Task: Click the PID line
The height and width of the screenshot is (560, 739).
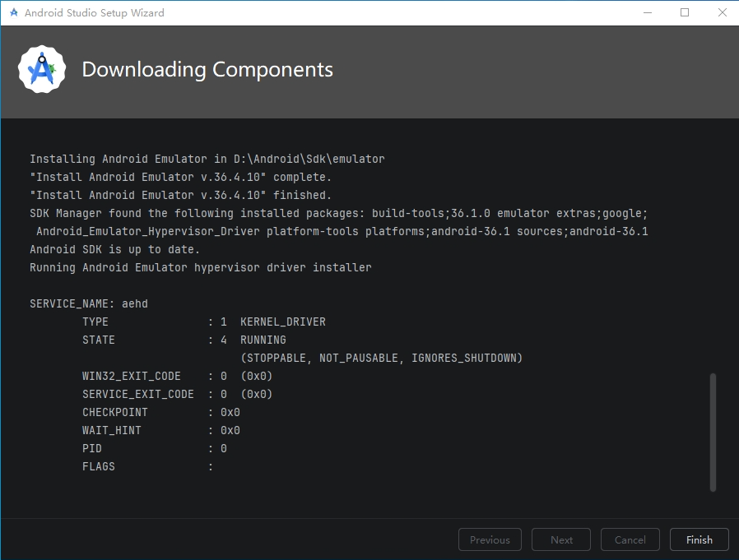Action: [155, 448]
